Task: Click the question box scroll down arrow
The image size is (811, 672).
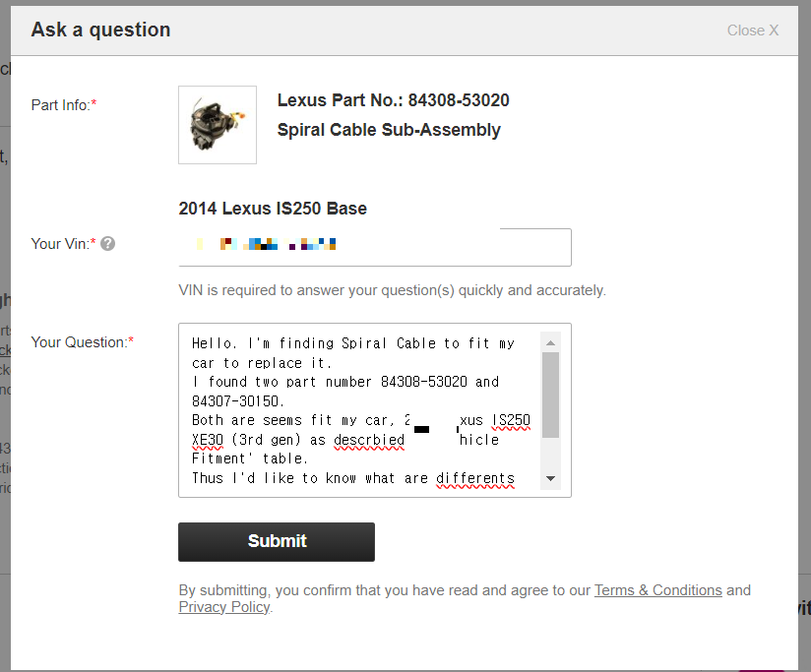Action: click(550, 479)
